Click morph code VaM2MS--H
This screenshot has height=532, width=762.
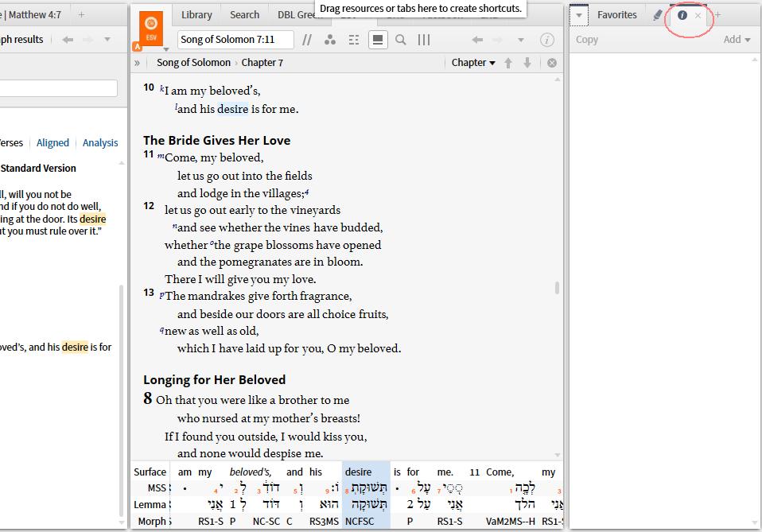(511, 522)
